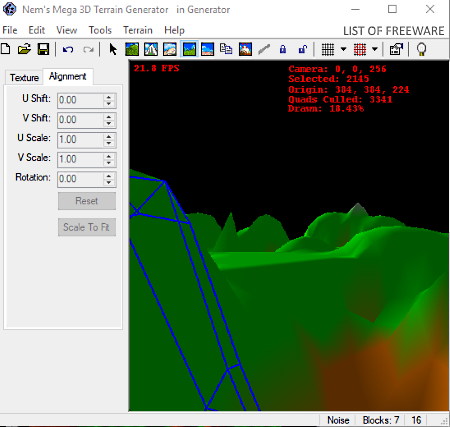Click the Scale To Fit button
The height and width of the screenshot is (427, 450).
[87, 227]
